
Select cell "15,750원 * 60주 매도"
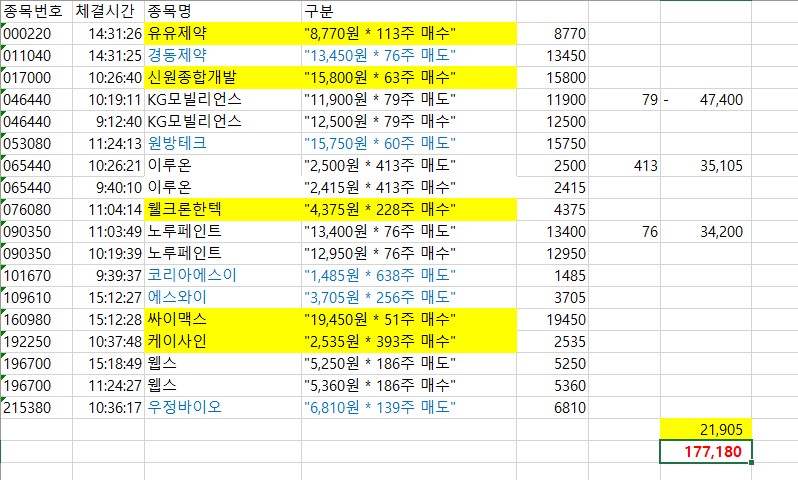tap(409, 144)
